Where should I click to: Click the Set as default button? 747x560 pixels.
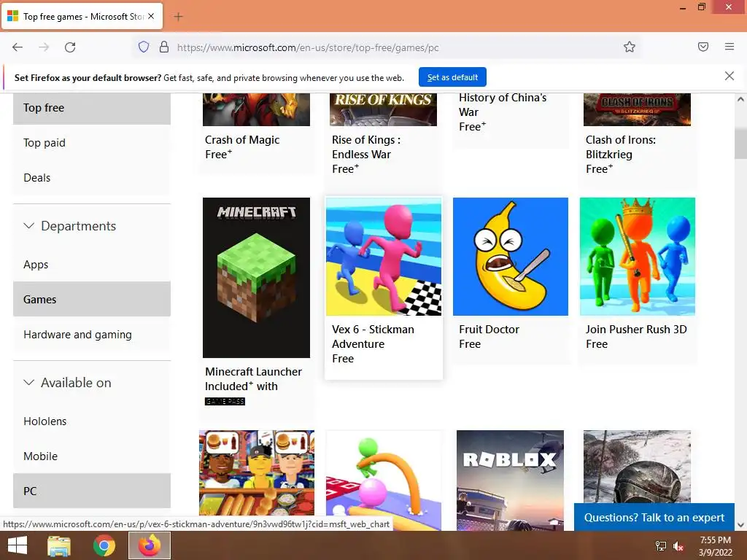click(452, 77)
